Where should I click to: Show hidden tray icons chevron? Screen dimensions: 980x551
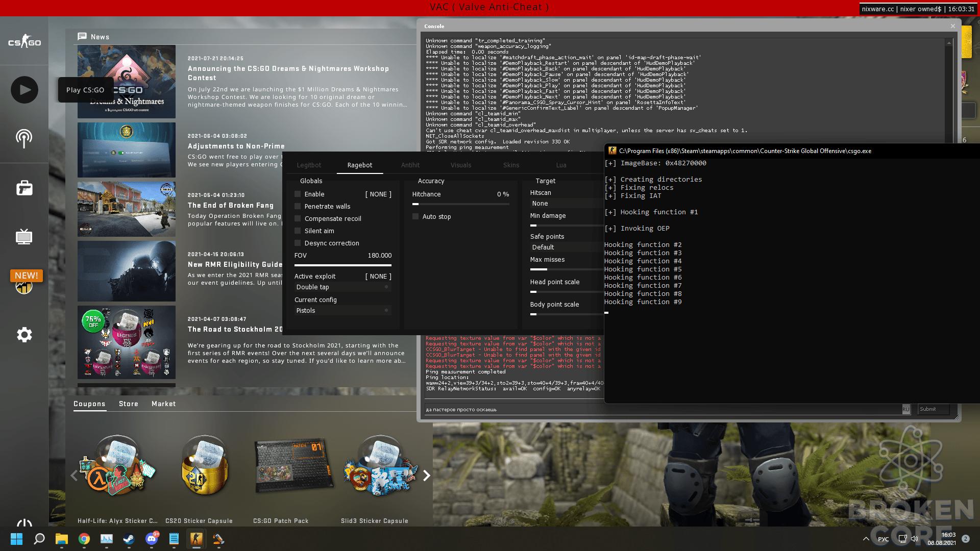pyautogui.click(x=866, y=539)
